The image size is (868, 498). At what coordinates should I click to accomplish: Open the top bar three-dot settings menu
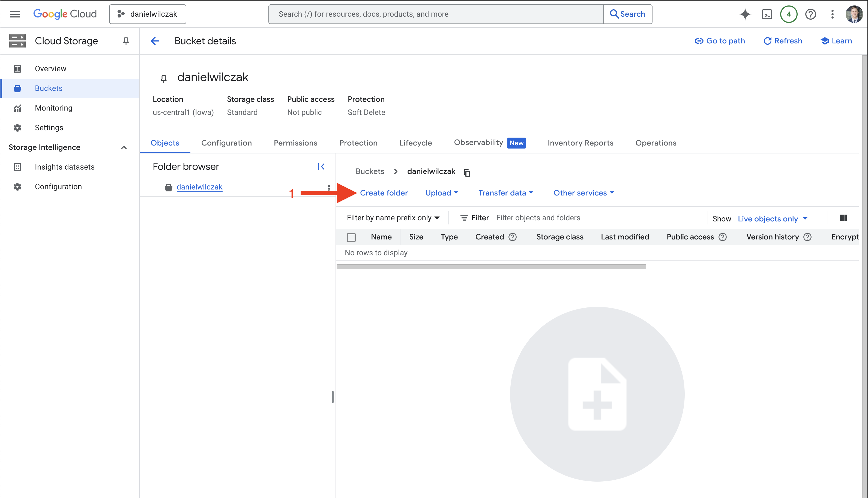tap(833, 14)
